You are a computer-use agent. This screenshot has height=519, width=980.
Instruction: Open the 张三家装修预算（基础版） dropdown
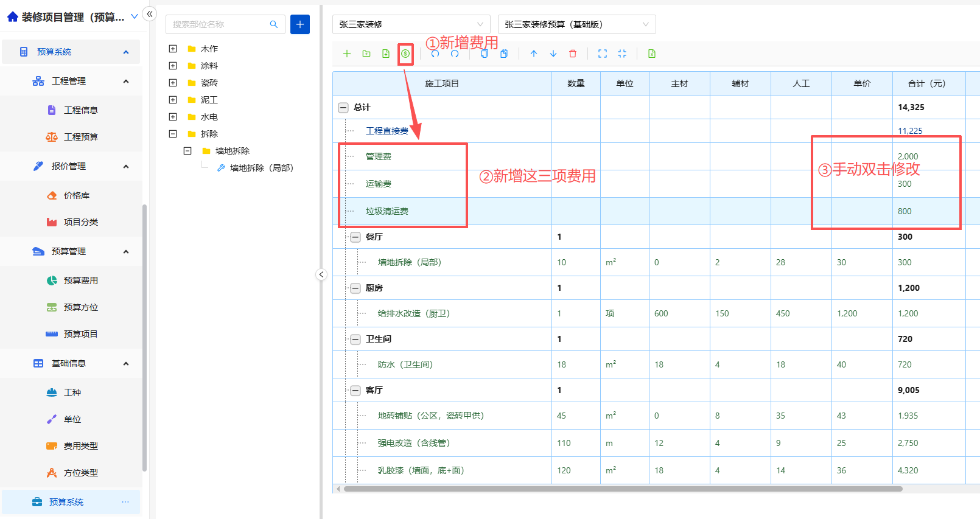tap(577, 24)
